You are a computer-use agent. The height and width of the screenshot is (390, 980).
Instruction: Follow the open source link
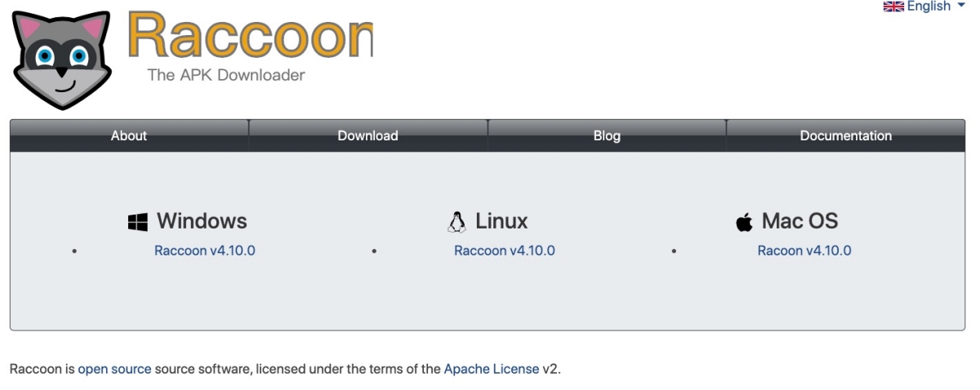tap(114, 369)
